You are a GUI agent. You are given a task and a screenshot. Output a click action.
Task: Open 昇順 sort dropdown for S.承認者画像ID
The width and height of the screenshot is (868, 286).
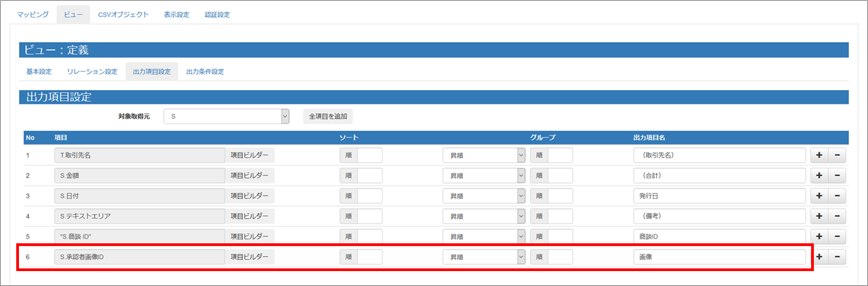pos(483,257)
